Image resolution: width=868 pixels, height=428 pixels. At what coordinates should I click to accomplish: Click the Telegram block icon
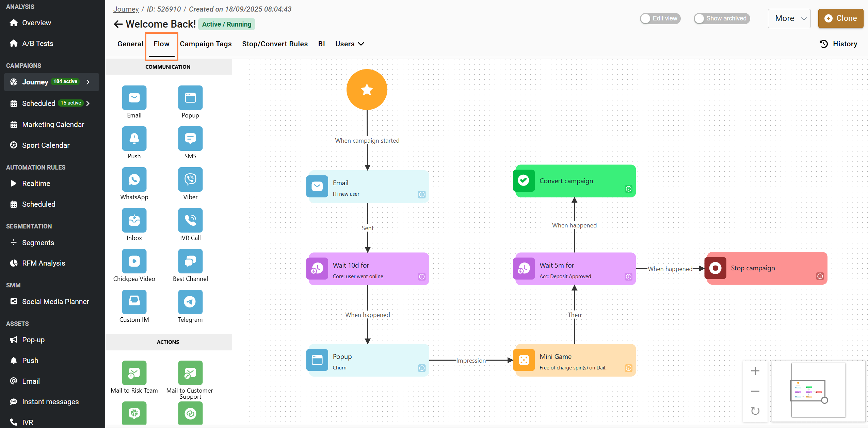click(x=190, y=302)
